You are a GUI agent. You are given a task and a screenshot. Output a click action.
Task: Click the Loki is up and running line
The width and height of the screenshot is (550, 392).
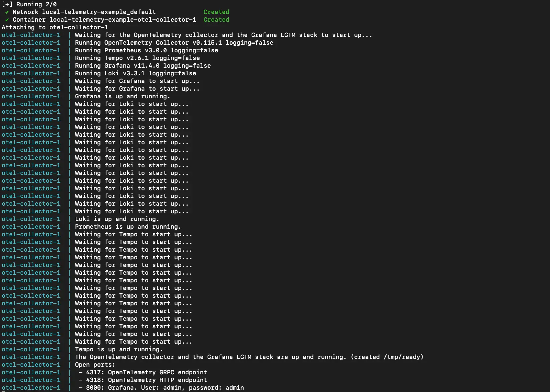(117, 219)
